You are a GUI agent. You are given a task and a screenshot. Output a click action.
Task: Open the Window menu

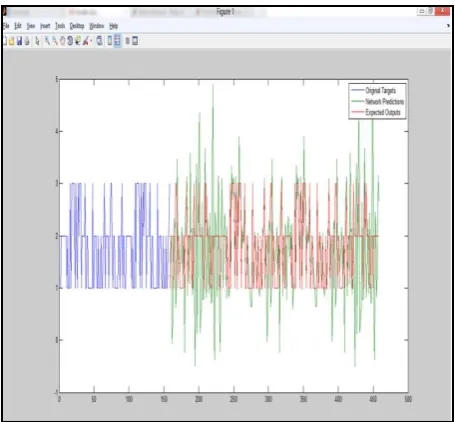point(97,26)
